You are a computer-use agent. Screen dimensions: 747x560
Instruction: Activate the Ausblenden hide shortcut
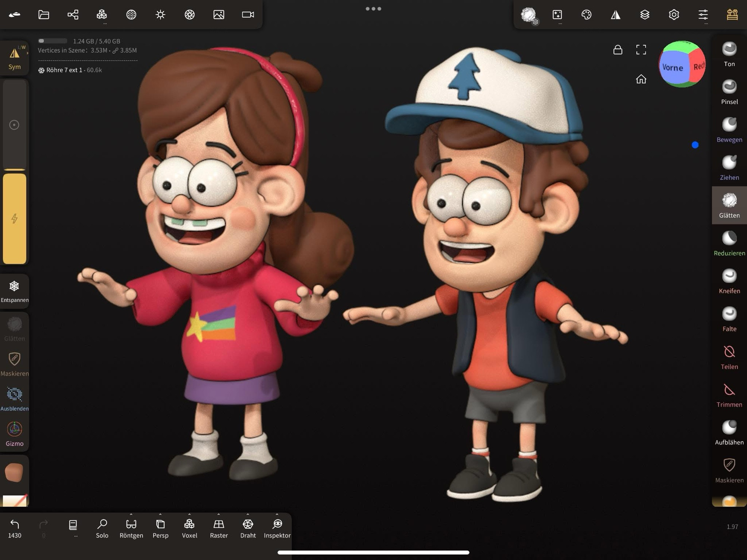[x=15, y=399]
